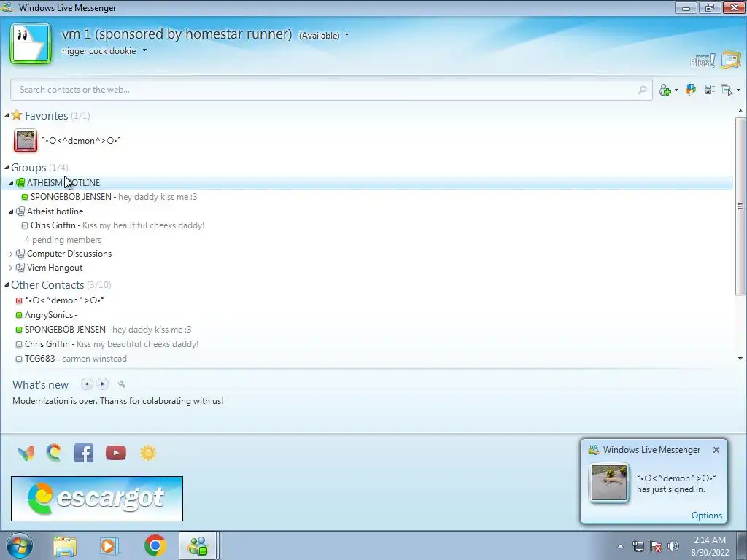747x560 pixels.
Task: Click the Escargot icon in the bottom row
Action: click(x=54, y=453)
